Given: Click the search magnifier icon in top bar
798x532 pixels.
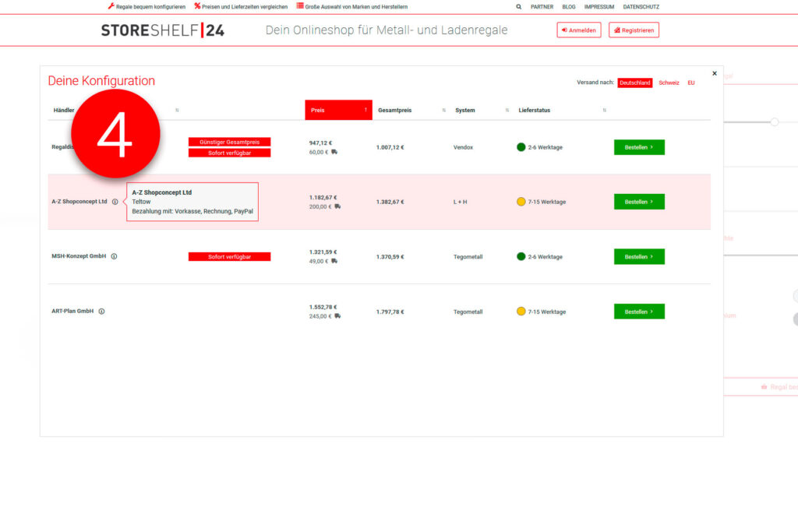Looking at the screenshot, I should [519, 6].
